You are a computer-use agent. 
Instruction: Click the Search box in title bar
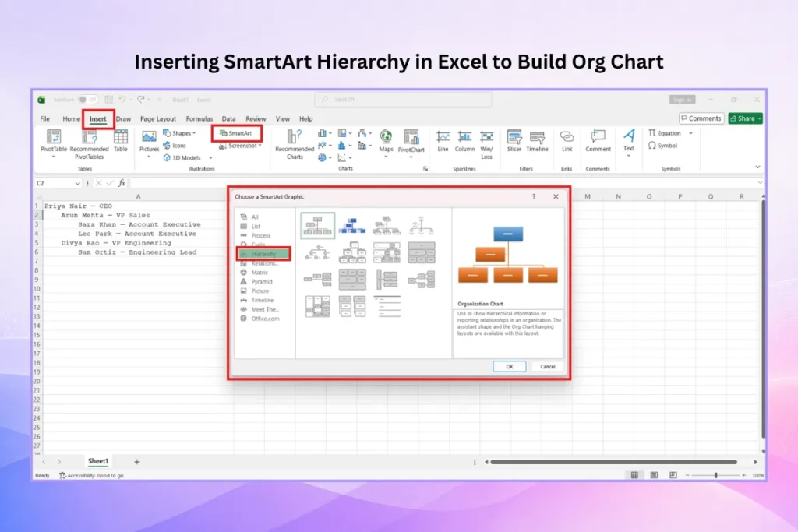403,100
